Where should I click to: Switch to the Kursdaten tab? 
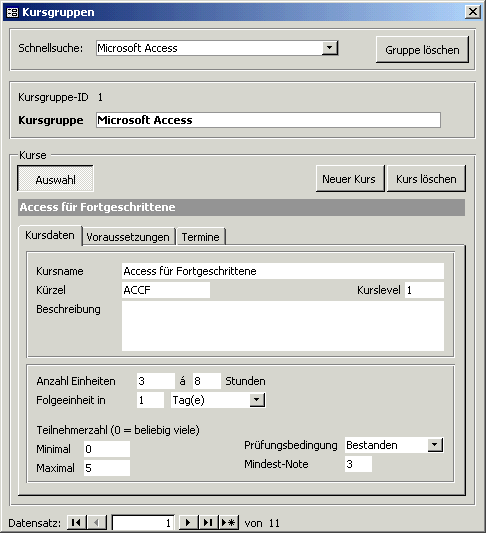[50, 235]
